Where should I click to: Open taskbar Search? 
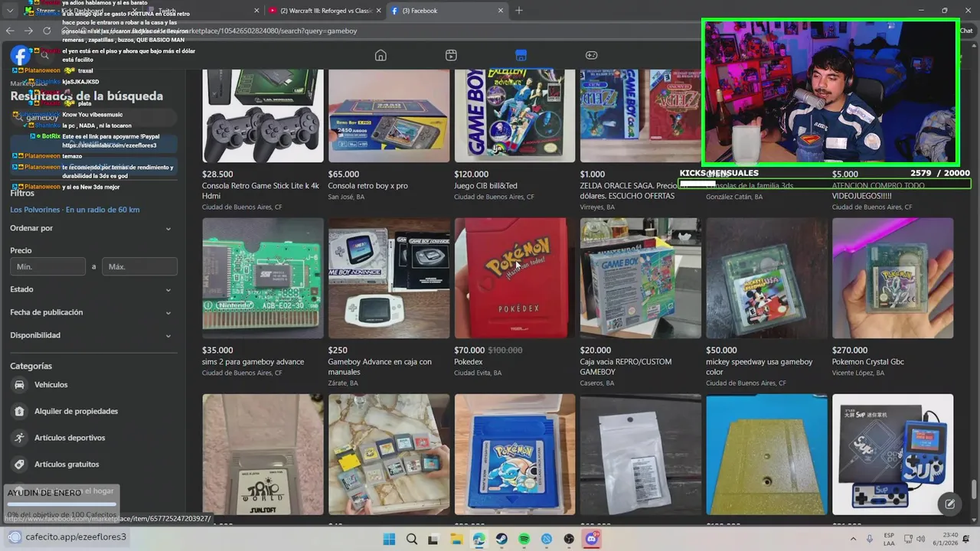pyautogui.click(x=412, y=539)
